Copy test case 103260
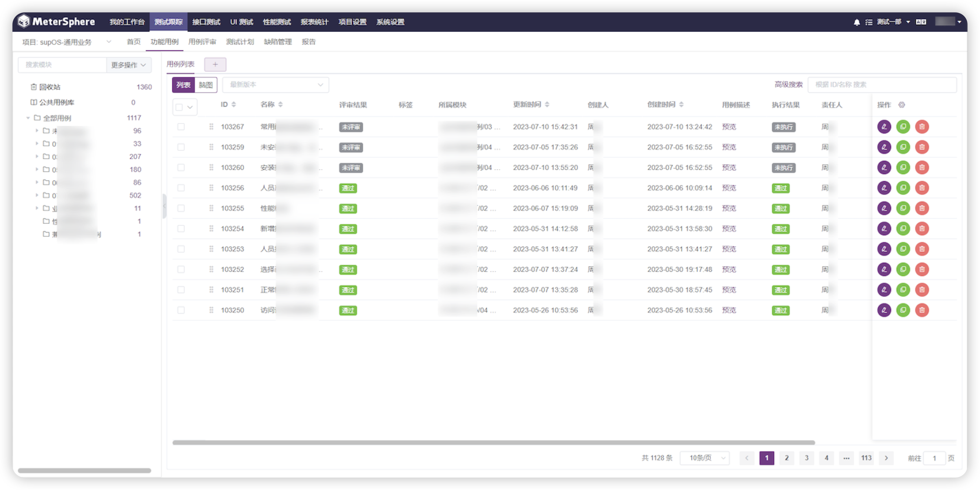The height and width of the screenshot is (490, 980). pyautogui.click(x=903, y=167)
